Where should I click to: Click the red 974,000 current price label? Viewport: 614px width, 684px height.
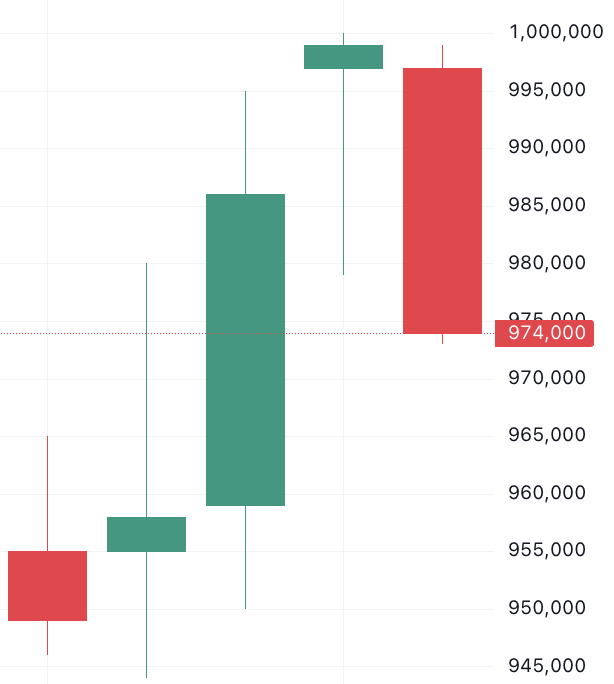tap(545, 333)
